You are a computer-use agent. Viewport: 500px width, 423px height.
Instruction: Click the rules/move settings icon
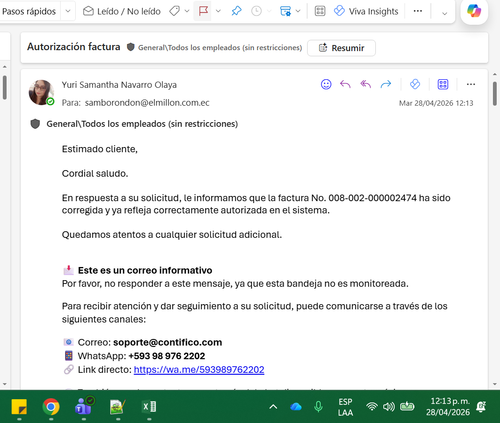pos(285,11)
